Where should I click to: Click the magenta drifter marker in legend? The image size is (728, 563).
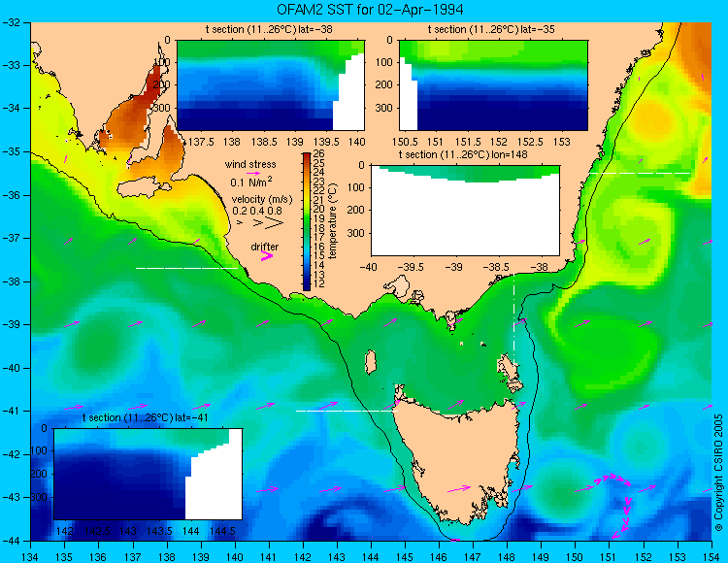267,255
